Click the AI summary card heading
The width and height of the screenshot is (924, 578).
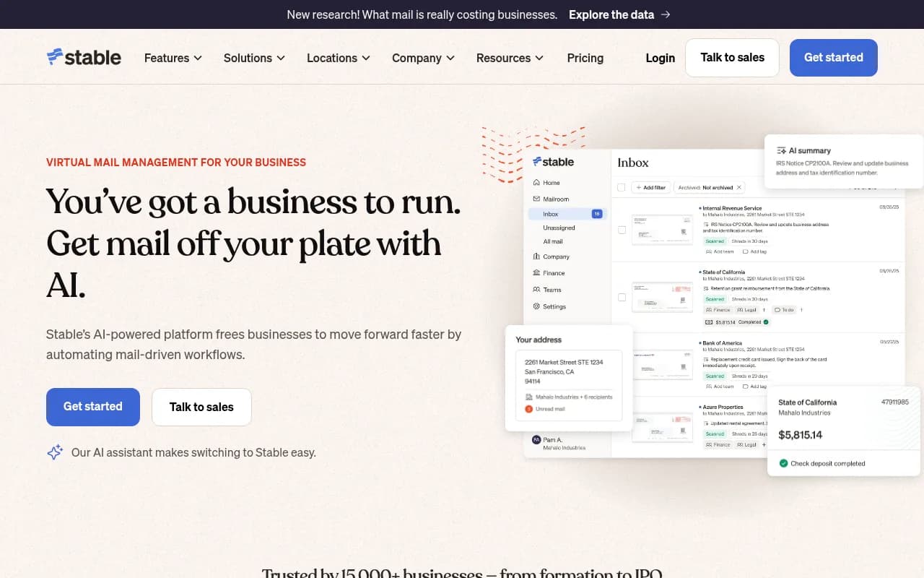click(x=809, y=150)
